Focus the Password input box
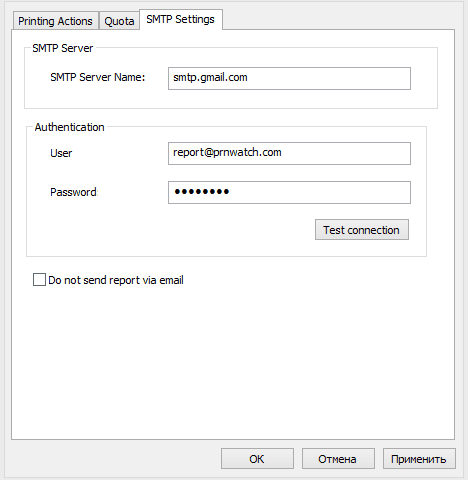468x480 pixels. coord(289,192)
